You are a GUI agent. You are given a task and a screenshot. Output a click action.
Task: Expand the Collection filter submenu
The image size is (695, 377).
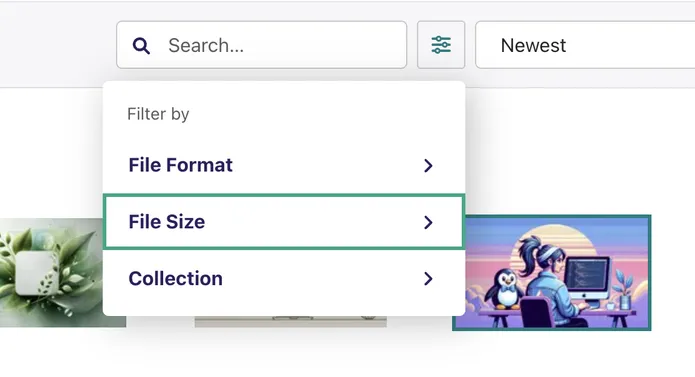coord(284,279)
